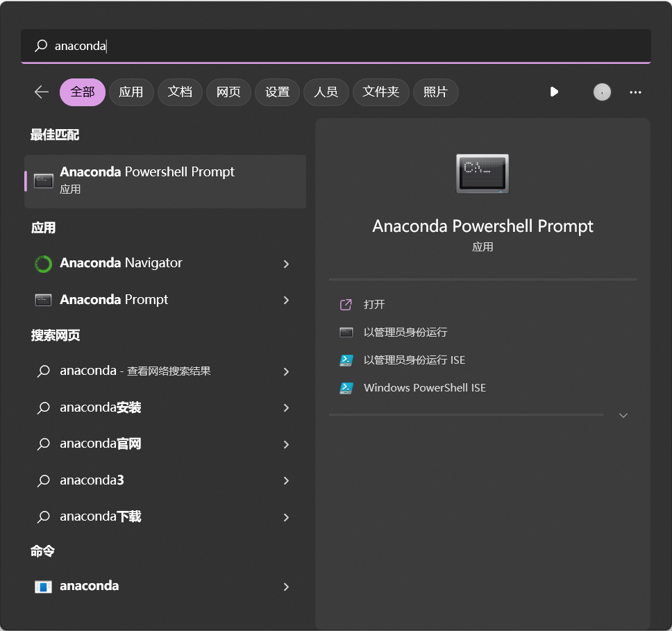Expand more actions with the down chevron
The width and height of the screenshot is (672, 631).
(x=623, y=415)
